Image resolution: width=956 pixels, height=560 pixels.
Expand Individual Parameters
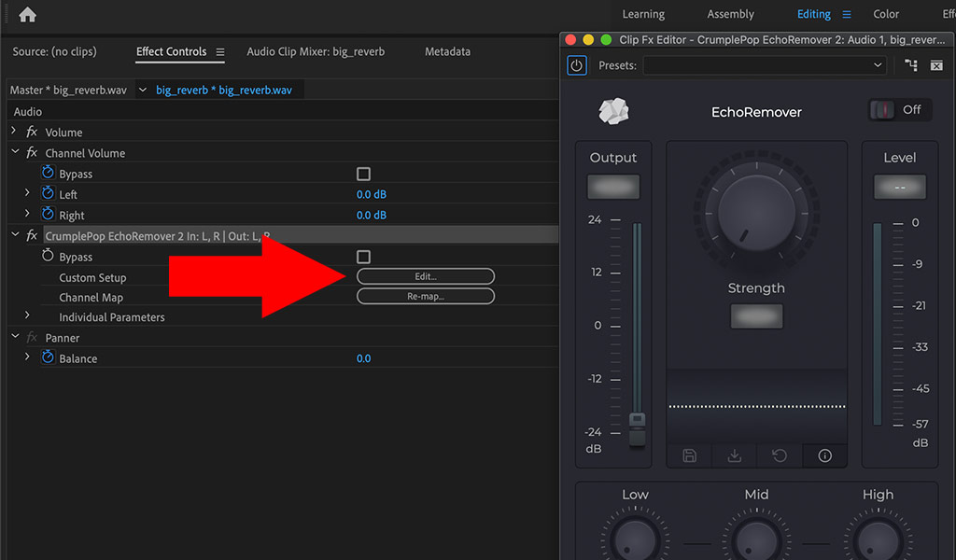(27, 315)
